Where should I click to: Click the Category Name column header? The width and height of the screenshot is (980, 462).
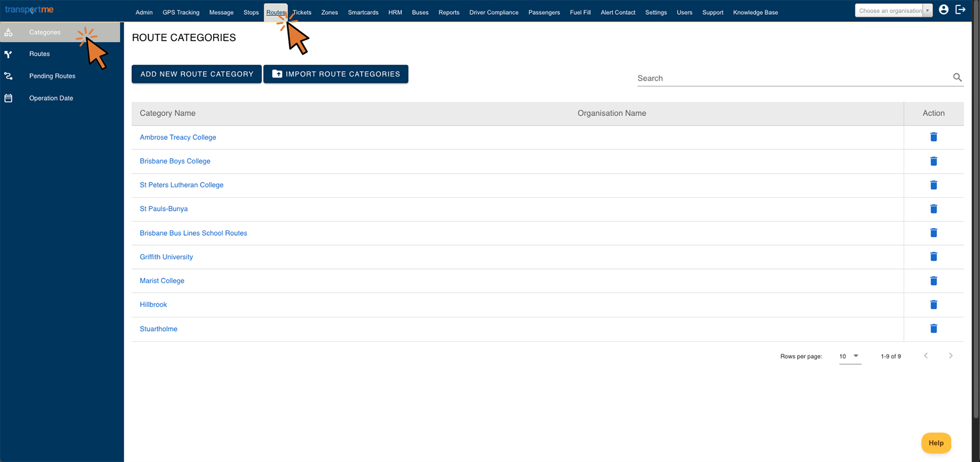click(x=167, y=113)
